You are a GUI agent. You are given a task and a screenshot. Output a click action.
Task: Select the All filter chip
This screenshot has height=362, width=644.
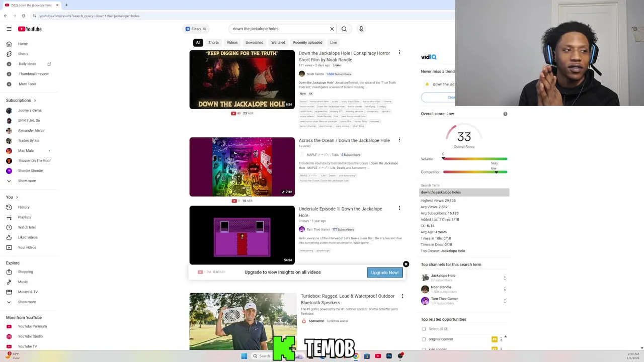click(198, 43)
